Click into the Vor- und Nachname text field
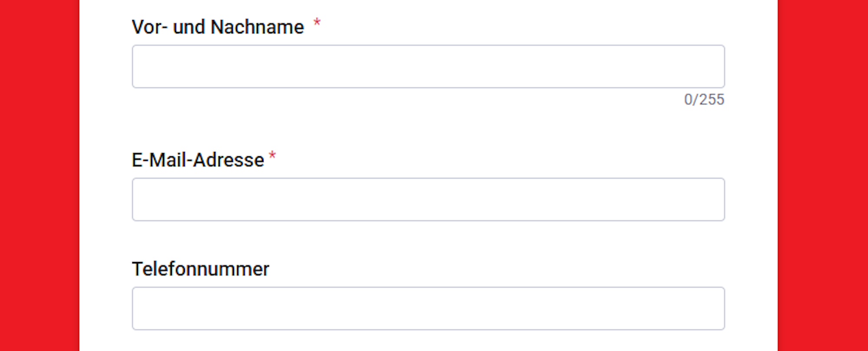This screenshot has width=868, height=351. (x=428, y=66)
